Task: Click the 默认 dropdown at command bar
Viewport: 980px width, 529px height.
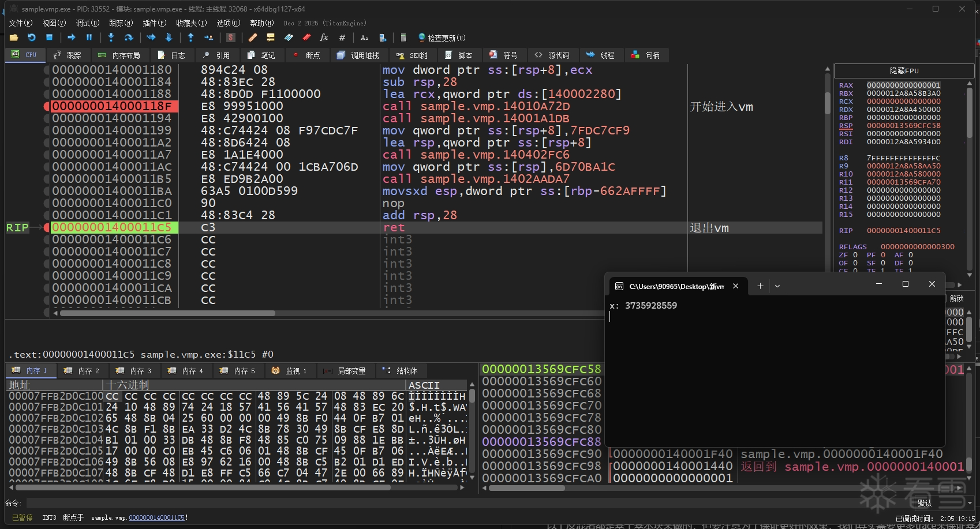Action: click(941, 503)
